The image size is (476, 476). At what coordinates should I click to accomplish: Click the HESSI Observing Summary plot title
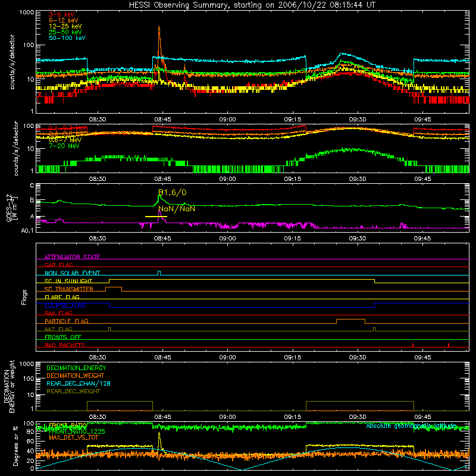(252, 5)
